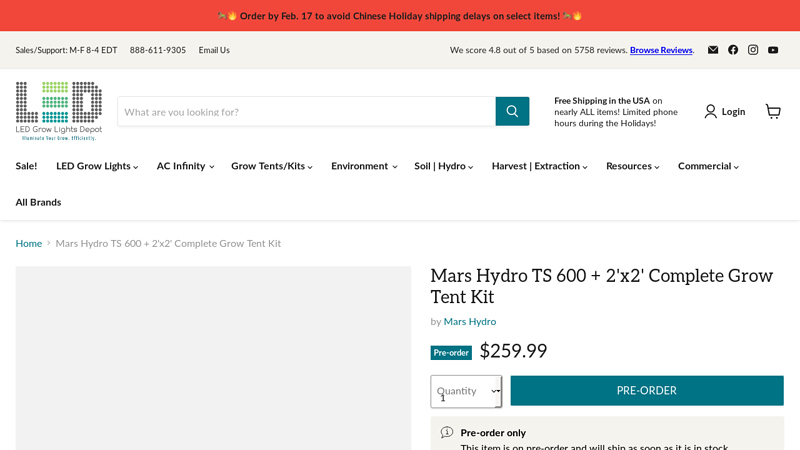Expand the Harvest | Extraction menu

(539, 166)
